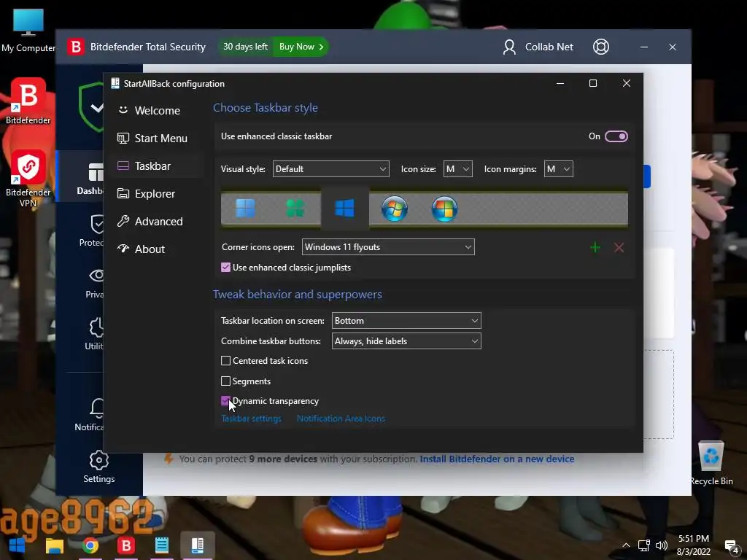
Task: Switch to the Advanced section
Action: [x=157, y=222]
